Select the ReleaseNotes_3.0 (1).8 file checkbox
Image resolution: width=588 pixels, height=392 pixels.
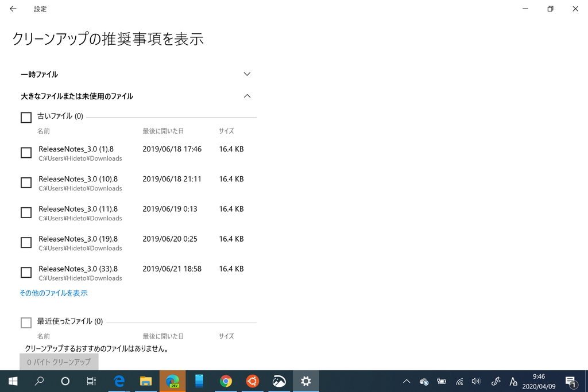26,153
